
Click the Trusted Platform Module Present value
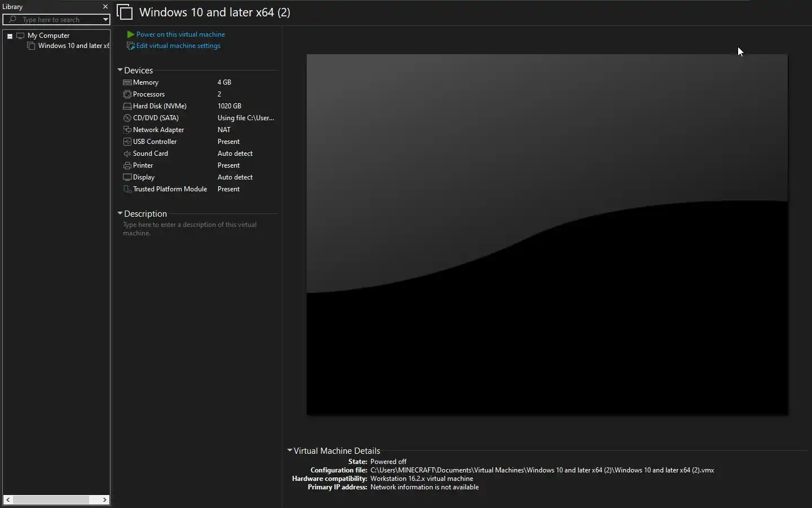[228, 189]
